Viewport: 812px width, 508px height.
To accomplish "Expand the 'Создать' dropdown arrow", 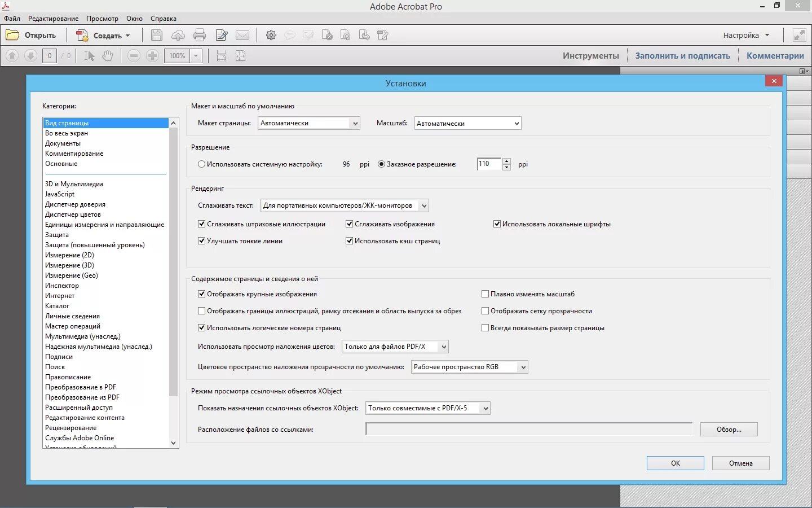I will (128, 36).
